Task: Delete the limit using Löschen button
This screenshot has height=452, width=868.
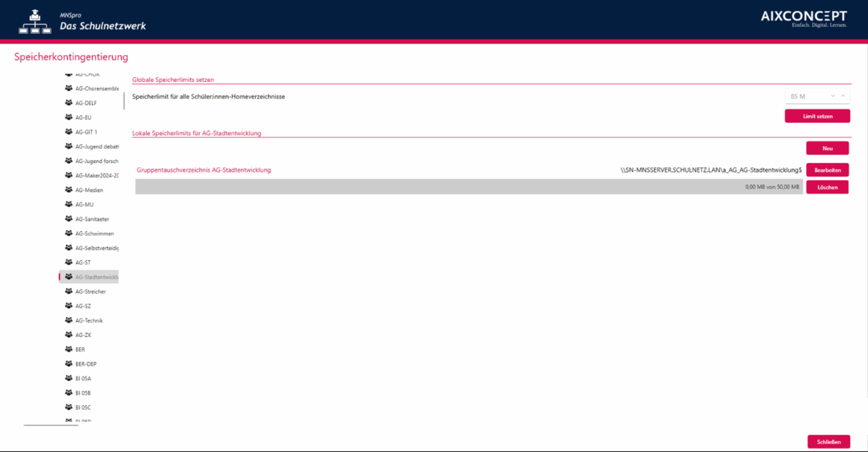Action: 827,187
